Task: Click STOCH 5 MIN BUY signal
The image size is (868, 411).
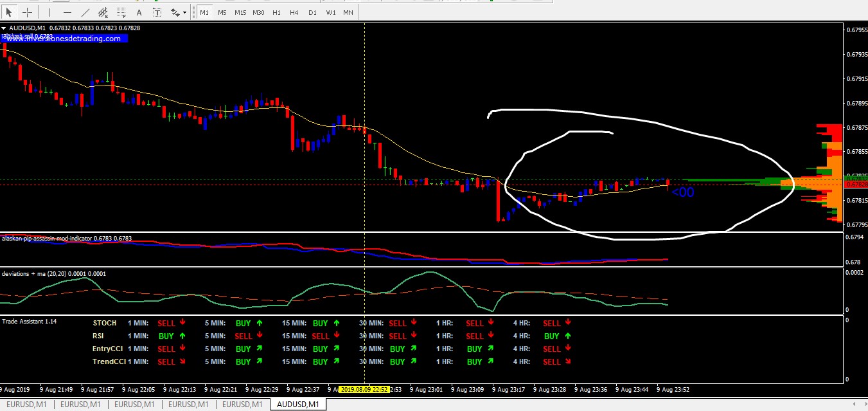Action: click(249, 324)
